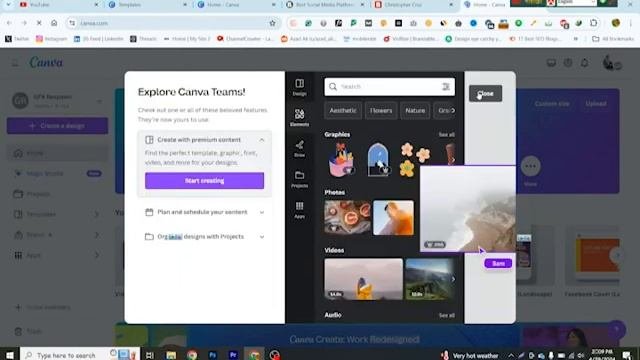Choose the donuts photo thumbnail
This screenshot has height=360, width=640.
click(347, 218)
